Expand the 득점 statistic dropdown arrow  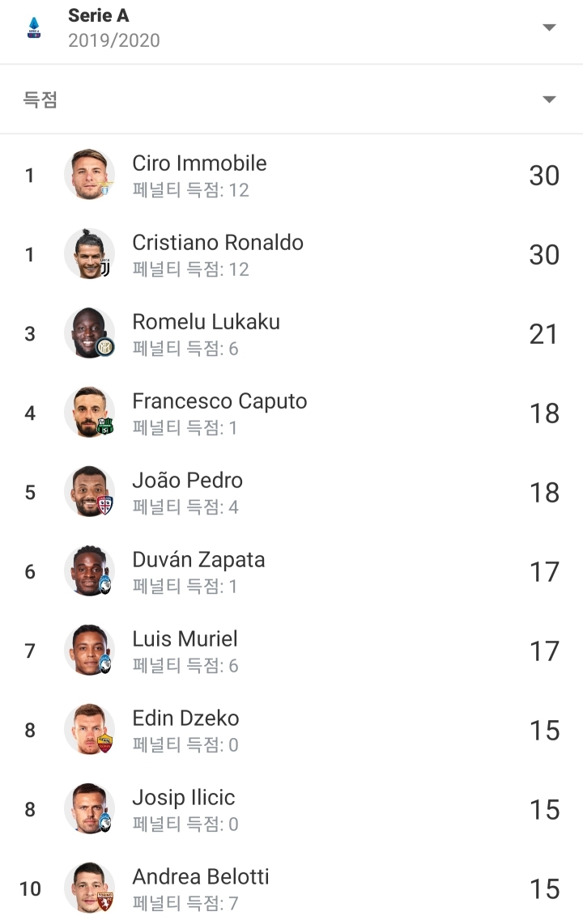pyautogui.click(x=549, y=100)
